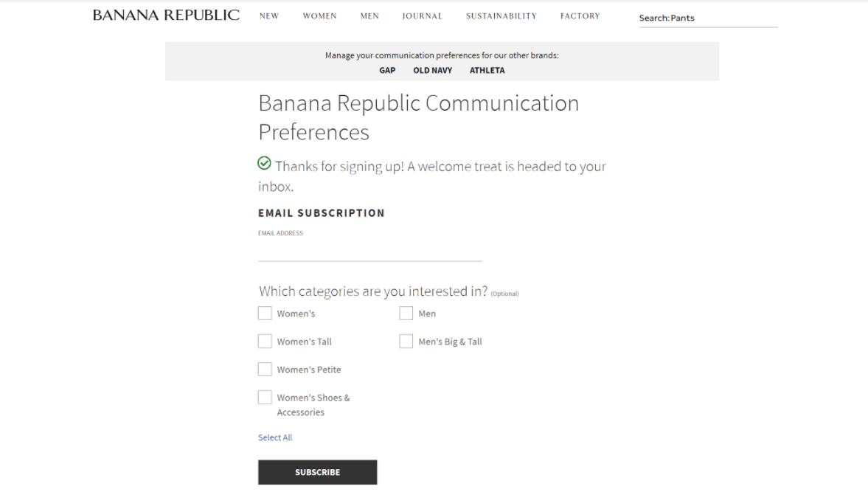The width and height of the screenshot is (868, 495).
Task: Go to the JOURNAL section
Action: pos(423,16)
